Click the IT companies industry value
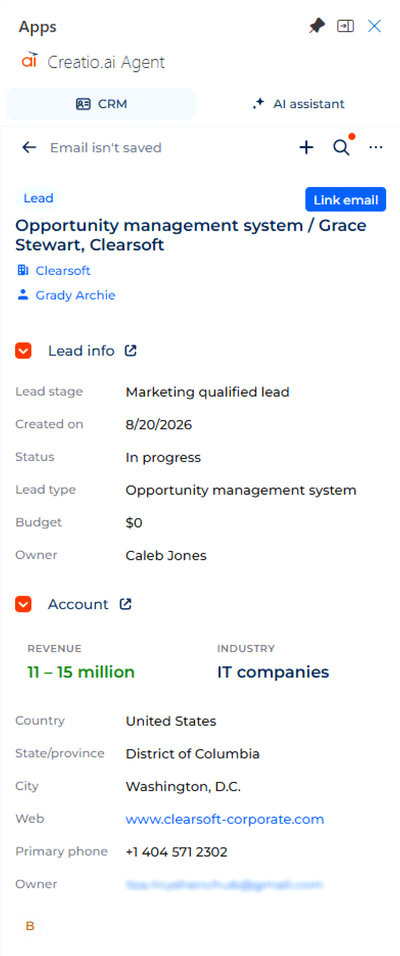Screen dimensions: 400x956 click(x=273, y=672)
